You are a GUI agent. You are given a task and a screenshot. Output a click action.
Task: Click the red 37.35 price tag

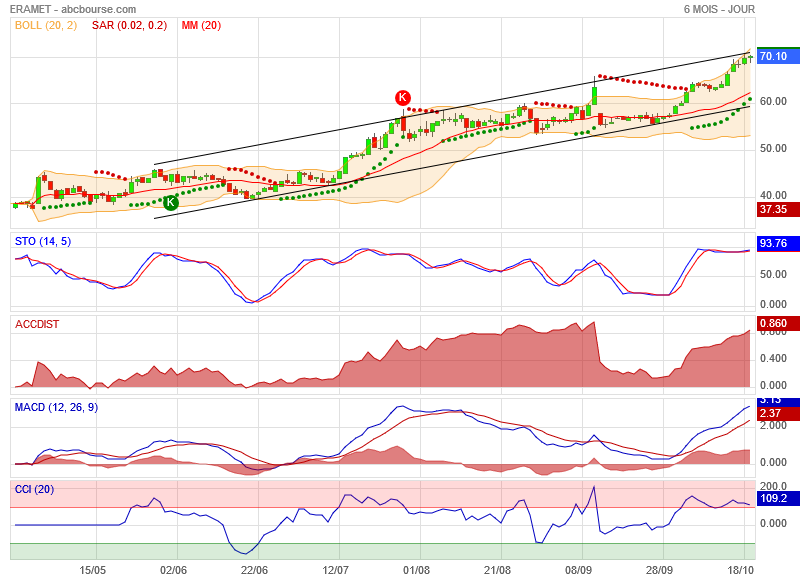778,209
